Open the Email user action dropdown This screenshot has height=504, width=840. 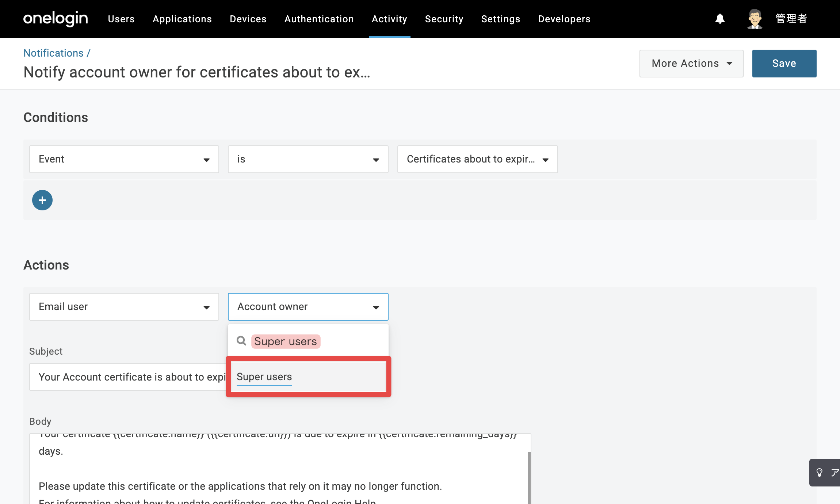(124, 307)
